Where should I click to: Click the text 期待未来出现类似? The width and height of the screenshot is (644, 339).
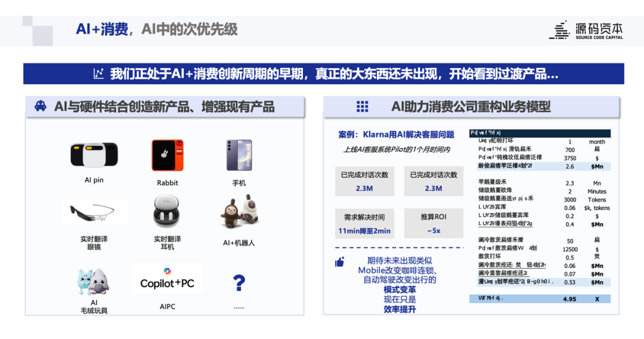pyautogui.click(x=400, y=260)
